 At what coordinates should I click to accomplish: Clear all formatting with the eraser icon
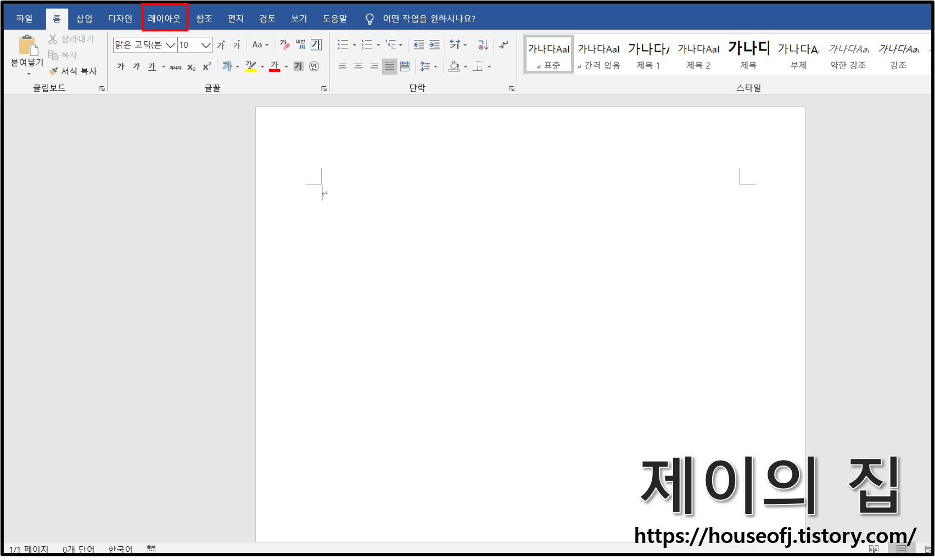[x=284, y=44]
